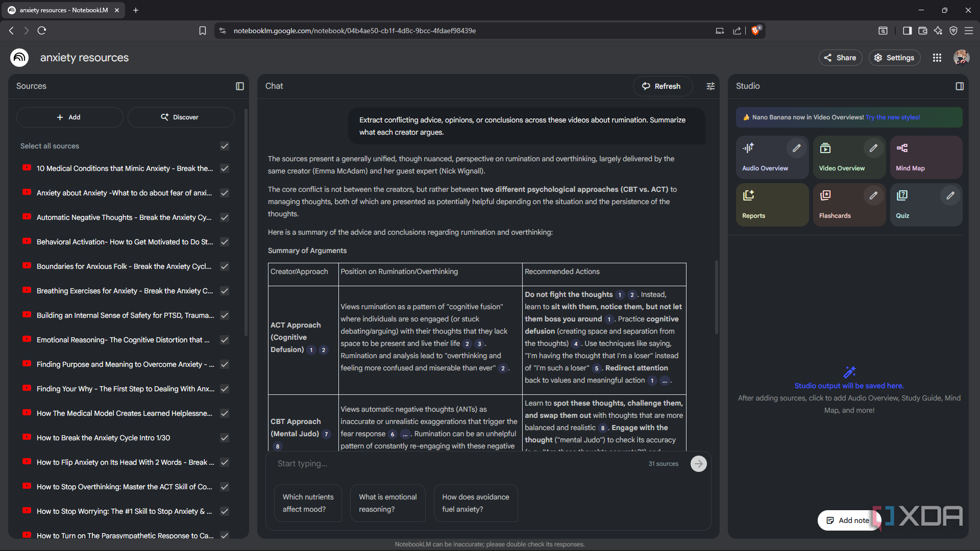Click the Share button
980x551 pixels.
coord(840,58)
